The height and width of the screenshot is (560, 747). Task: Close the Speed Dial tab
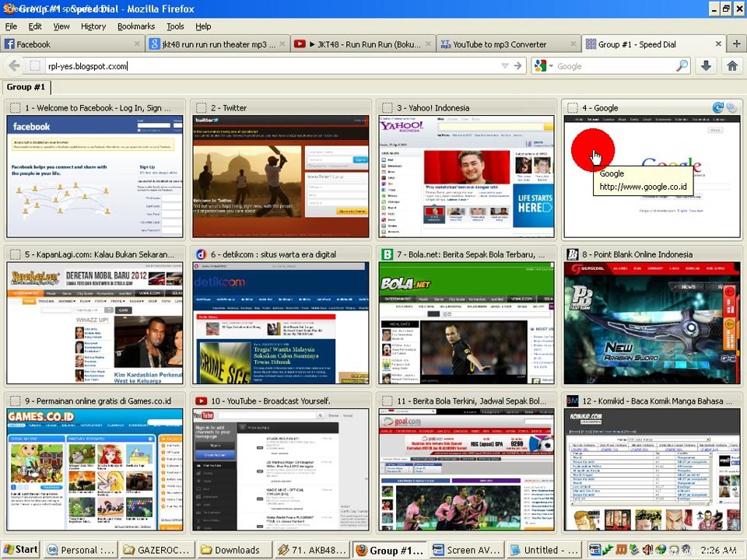click(x=718, y=44)
